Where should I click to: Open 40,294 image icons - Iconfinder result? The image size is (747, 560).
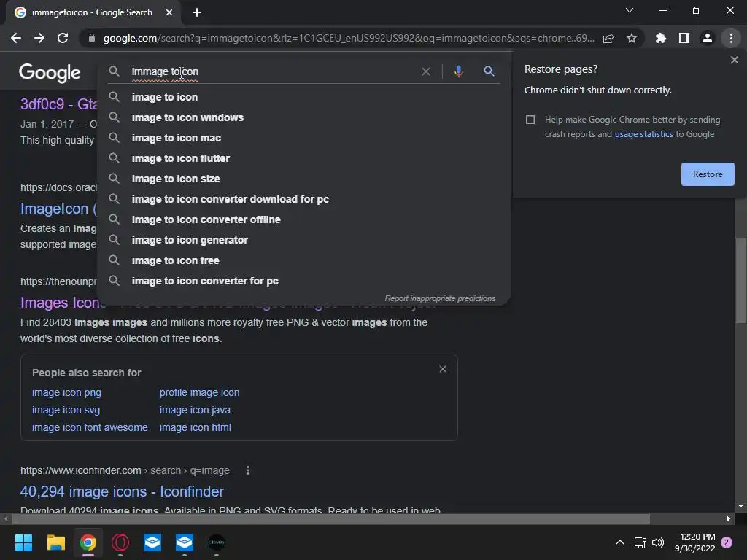pos(122,491)
